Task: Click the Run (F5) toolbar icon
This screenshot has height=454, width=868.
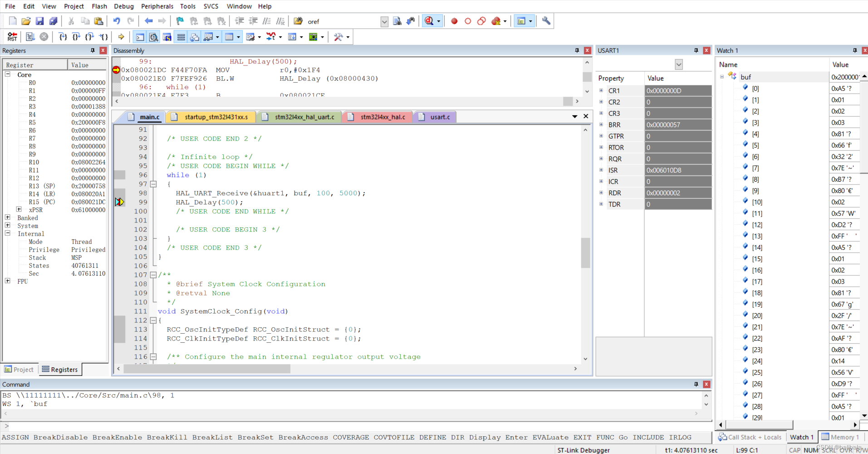Action: (x=30, y=37)
